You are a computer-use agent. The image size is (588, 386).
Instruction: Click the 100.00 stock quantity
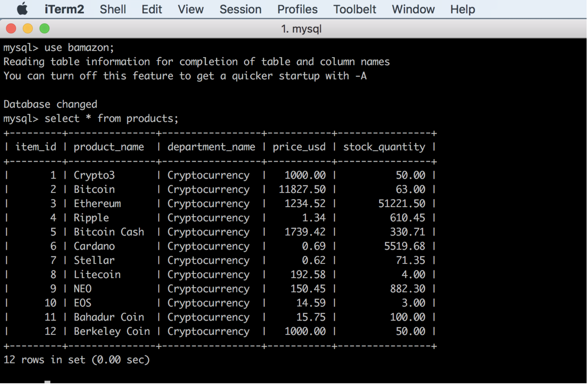[408, 317]
